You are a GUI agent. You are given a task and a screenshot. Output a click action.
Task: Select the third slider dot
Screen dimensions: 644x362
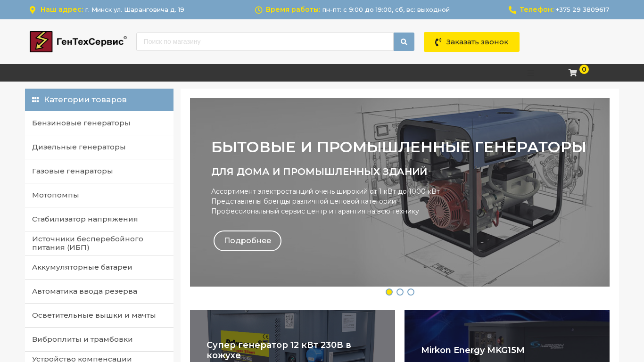411,292
